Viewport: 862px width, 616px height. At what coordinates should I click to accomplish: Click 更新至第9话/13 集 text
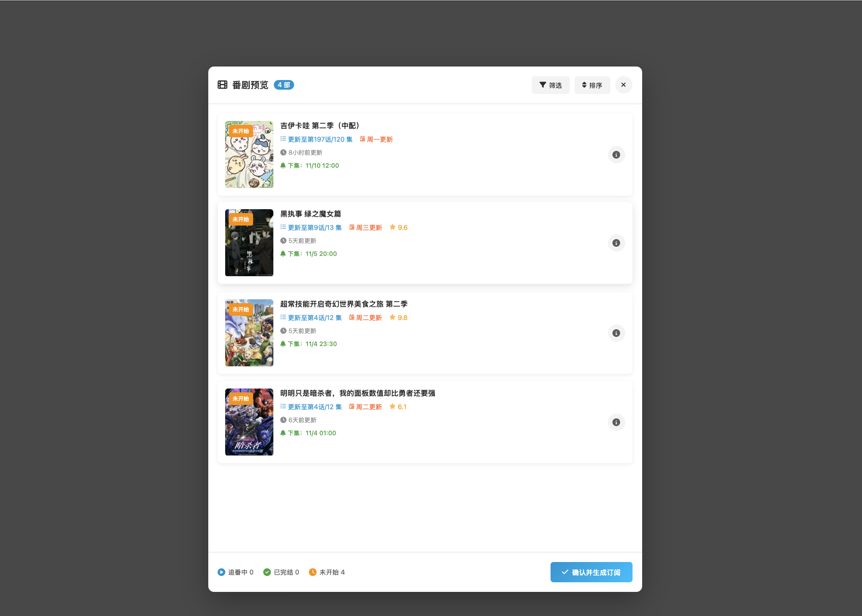311,228
